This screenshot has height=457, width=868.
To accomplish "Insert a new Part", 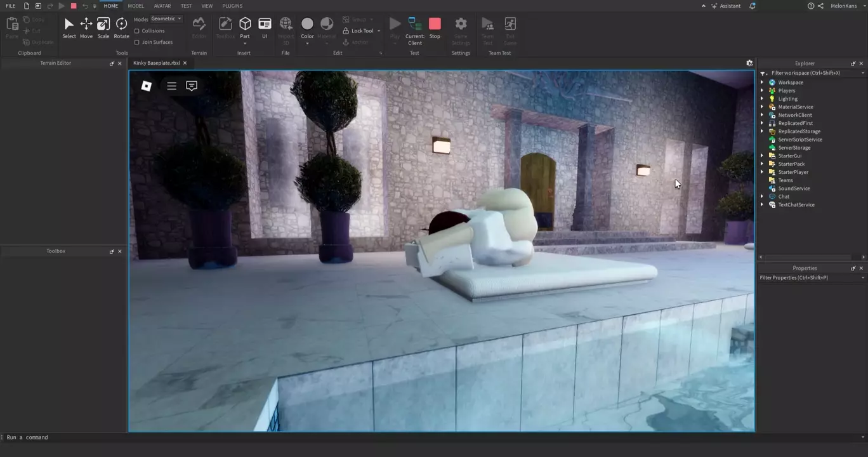I will point(245,24).
